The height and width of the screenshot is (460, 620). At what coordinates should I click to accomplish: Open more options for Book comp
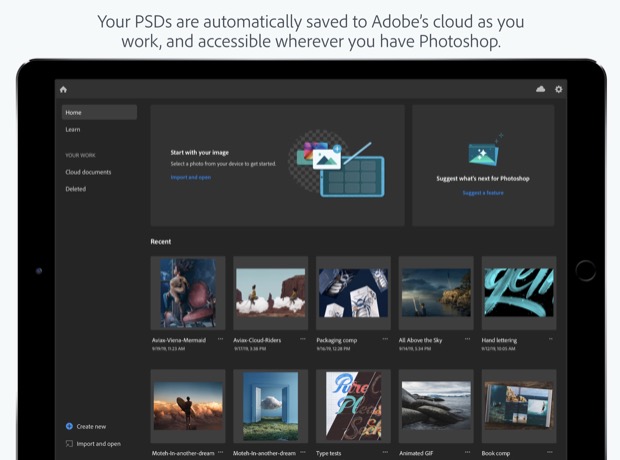pos(550,452)
